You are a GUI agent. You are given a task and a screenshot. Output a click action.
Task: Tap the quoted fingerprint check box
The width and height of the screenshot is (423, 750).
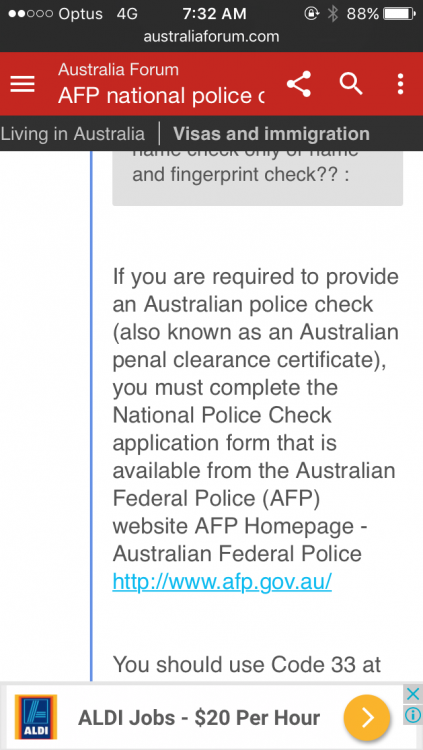click(257, 178)
